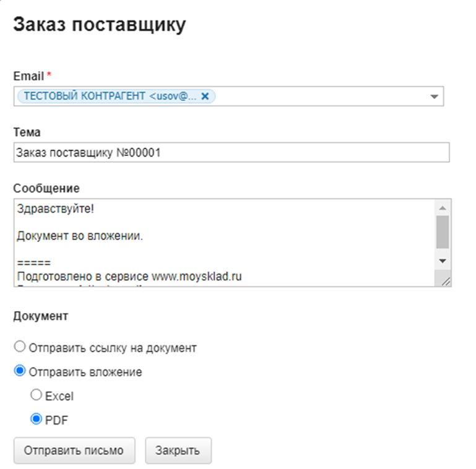Click the Отправить ссылку на документ label
The height and width of the screenshot is (469, 476).
(x=113, y=348)
